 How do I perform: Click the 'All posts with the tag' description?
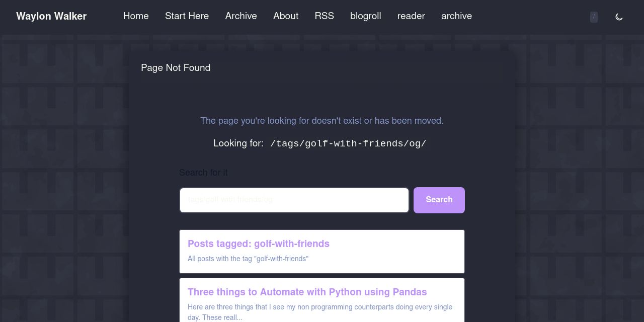(x=248, y=259)
